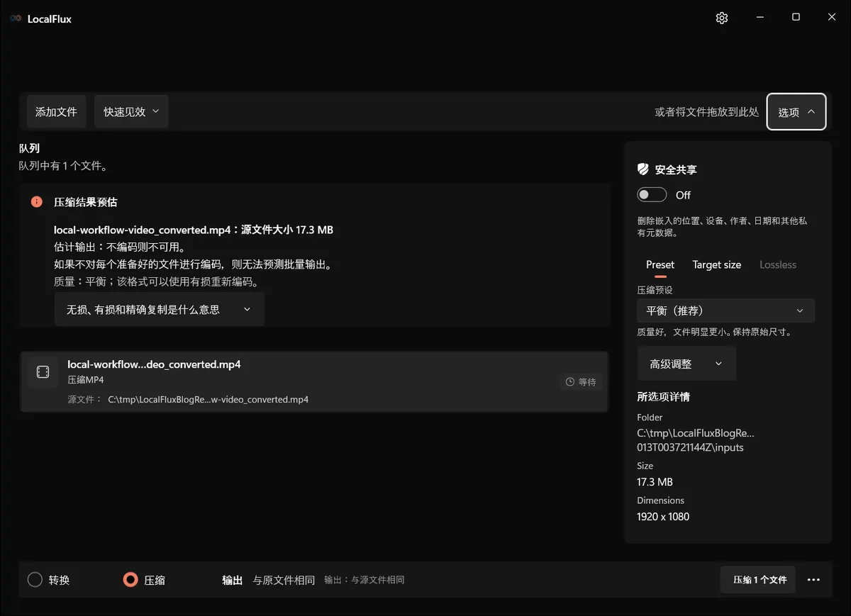Click the 估计输出：不编码则不可用 line
The width and height of the screenshot is (851, 616).
[x=119, y=247]
